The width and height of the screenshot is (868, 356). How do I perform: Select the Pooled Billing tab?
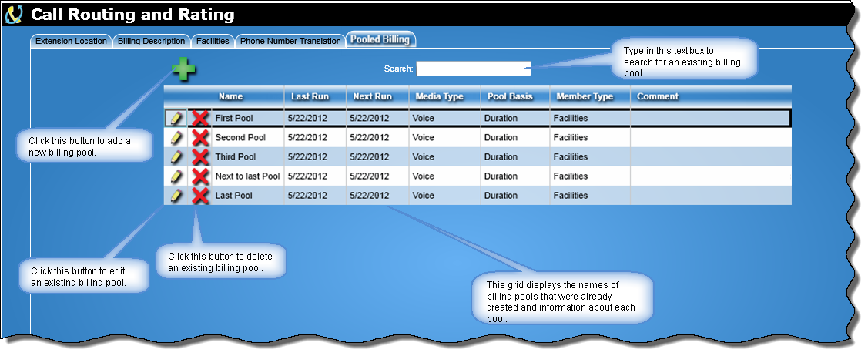[x=380, y=39]
